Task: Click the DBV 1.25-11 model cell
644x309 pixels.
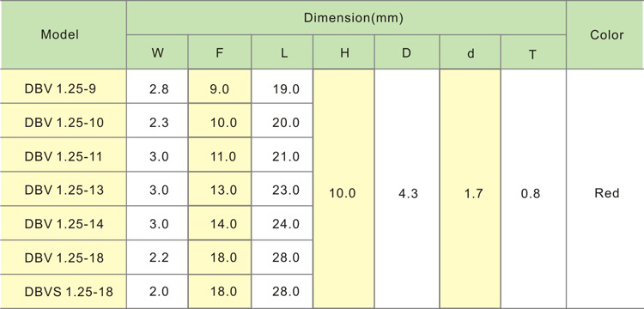Action: point(63,154)
